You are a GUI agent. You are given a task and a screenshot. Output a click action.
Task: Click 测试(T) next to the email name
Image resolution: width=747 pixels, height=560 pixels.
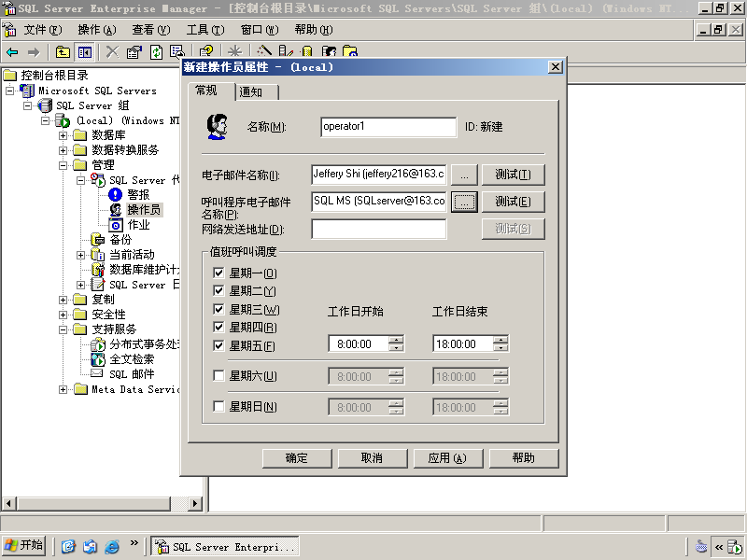[513, 175]
